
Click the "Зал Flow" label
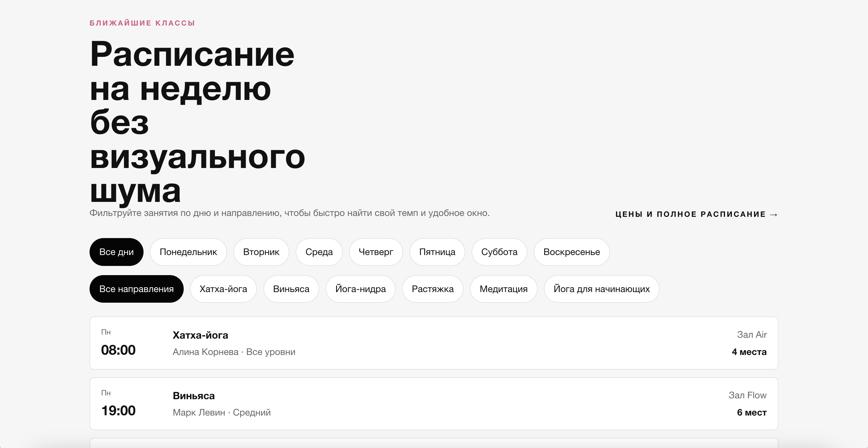coord(747,395)
